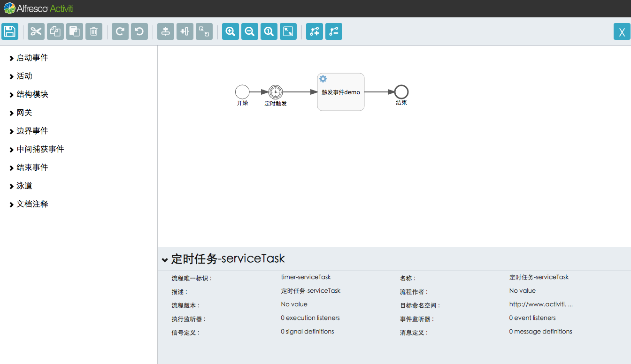Expand the 中间捕获事件 palette group
The width and height of the screenshot is (631, 364).
37,149
